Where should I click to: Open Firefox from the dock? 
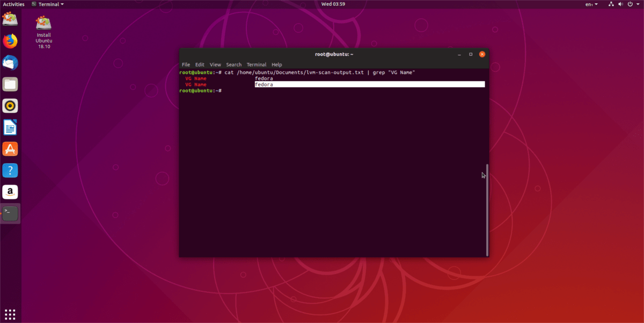point(11,41)
